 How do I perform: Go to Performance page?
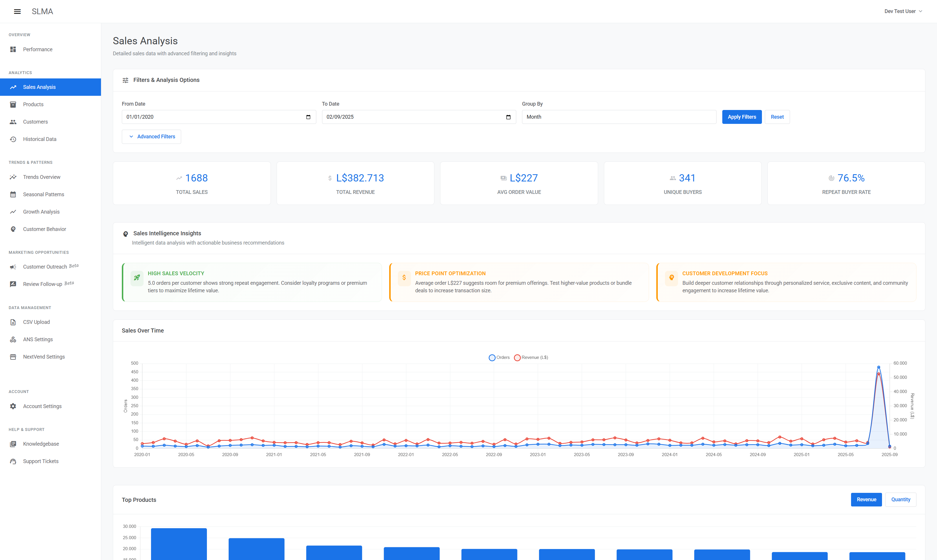(51, 49)
